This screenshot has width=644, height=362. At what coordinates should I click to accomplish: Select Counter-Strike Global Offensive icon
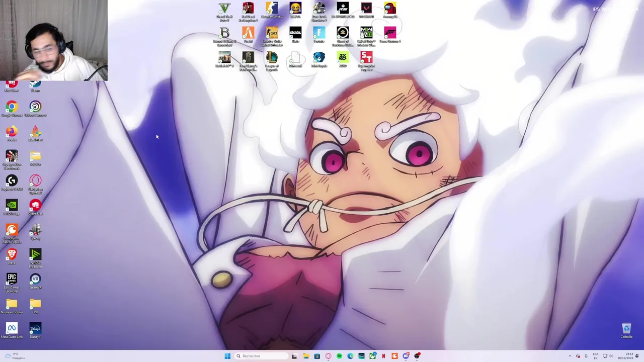(272, 37)
